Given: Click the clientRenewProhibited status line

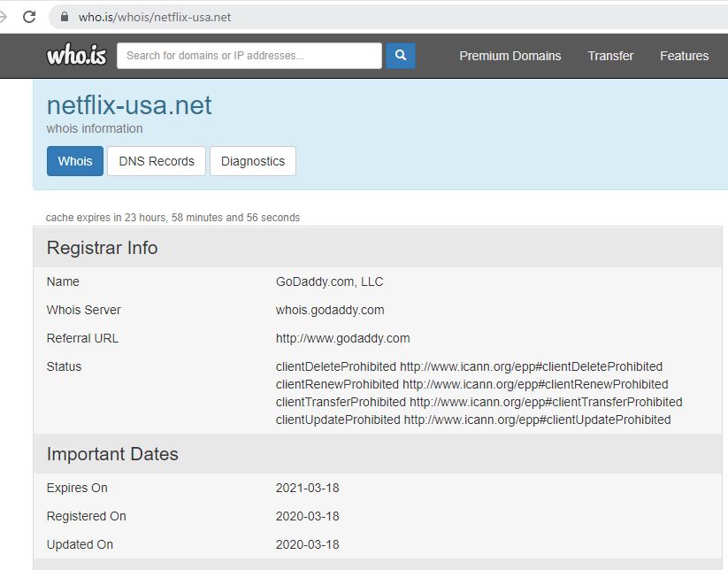Looking at the screenshot, I should pyautogui.click(x=471, y=384).
